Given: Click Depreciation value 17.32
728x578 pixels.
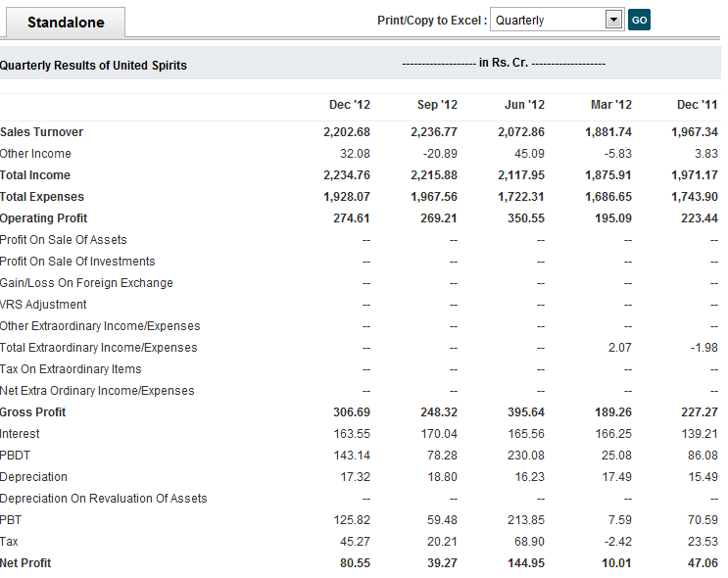Looking at the screenshot, I should point(355,477).
